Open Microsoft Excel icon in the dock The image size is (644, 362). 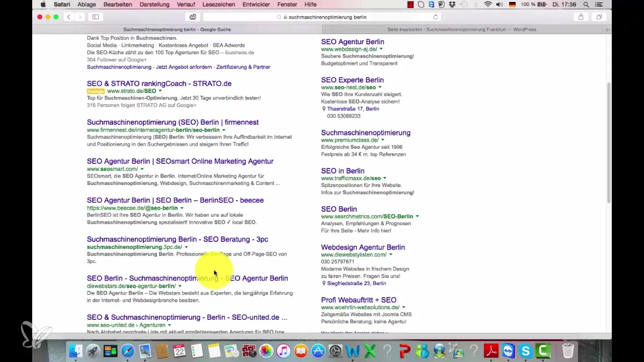(x=370, y=350)
